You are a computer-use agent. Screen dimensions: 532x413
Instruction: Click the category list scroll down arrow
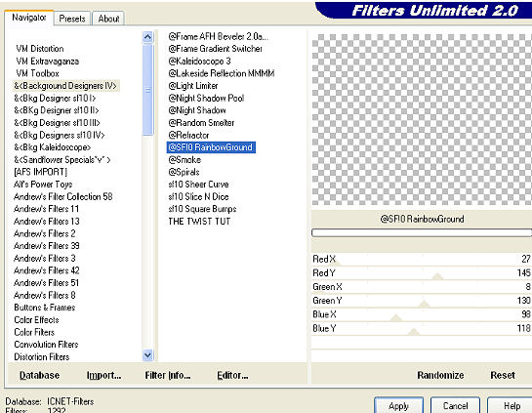147,355
